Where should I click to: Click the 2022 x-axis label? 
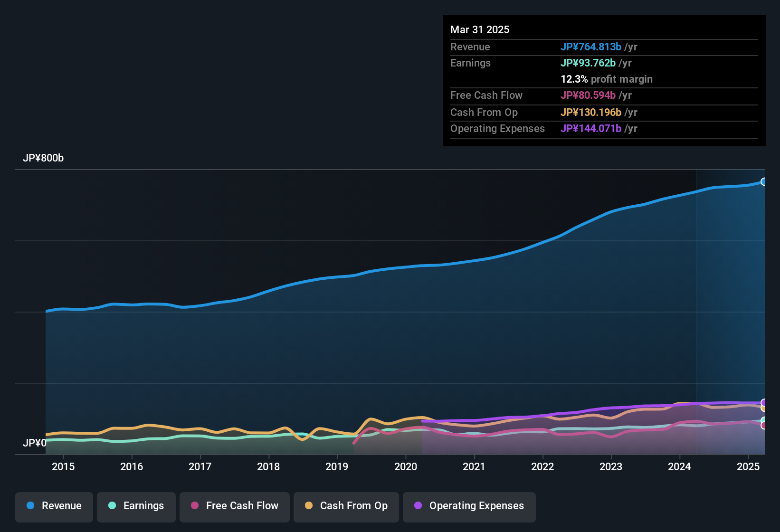click(x=542, y=467)
